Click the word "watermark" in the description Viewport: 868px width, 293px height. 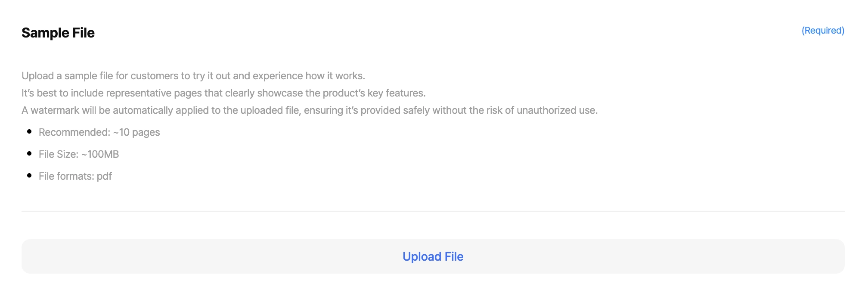[x=55, y=110]
